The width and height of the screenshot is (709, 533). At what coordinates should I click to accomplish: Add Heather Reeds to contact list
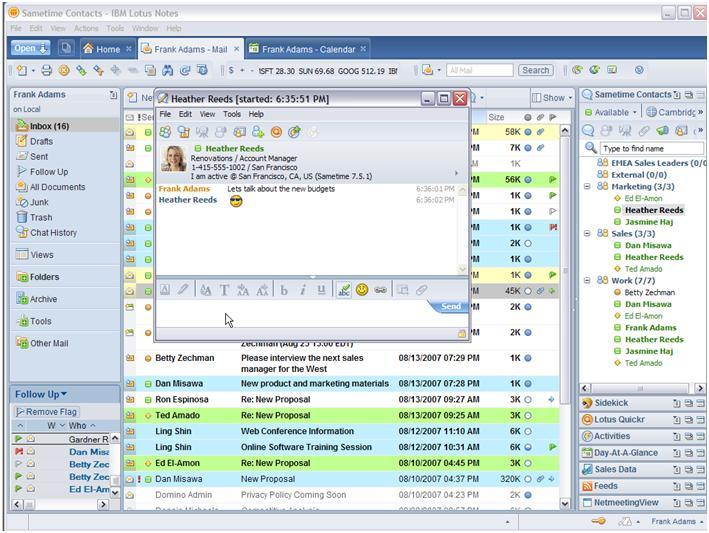coord(258,132)
